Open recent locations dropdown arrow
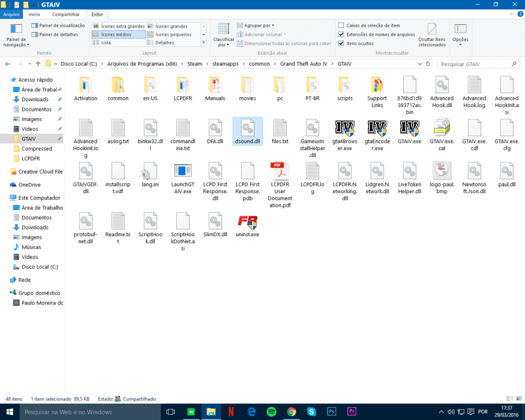The height and width of the screenshot is (420, 525). coord(29,64)
